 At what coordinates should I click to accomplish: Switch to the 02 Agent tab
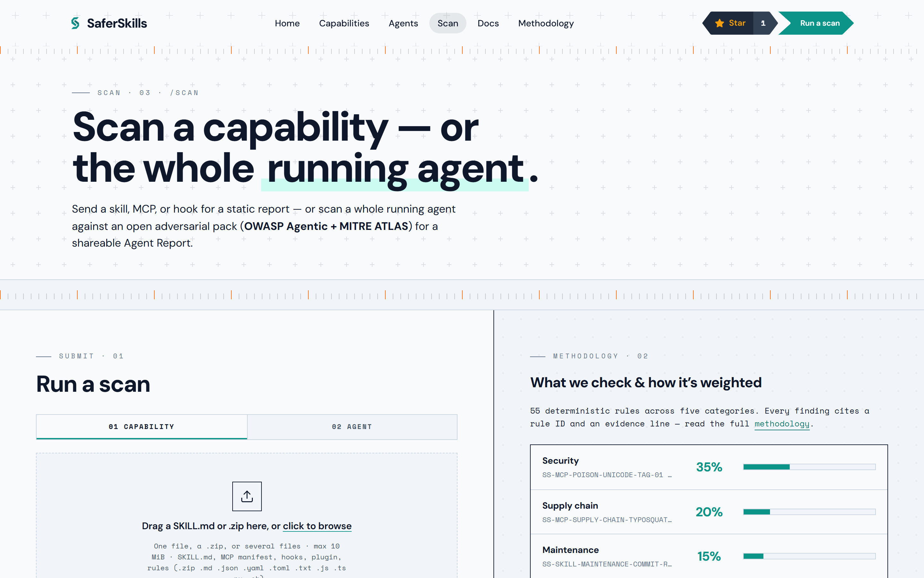[x=352, y=427]
